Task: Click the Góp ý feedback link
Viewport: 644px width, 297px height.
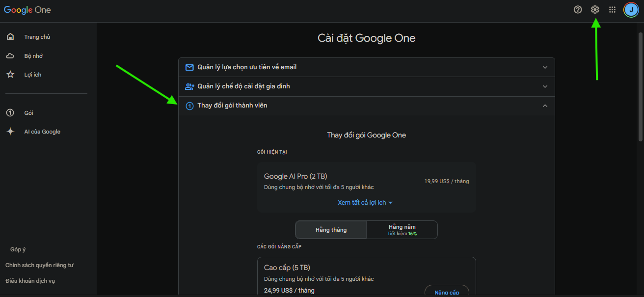Action: click(18, 249)
